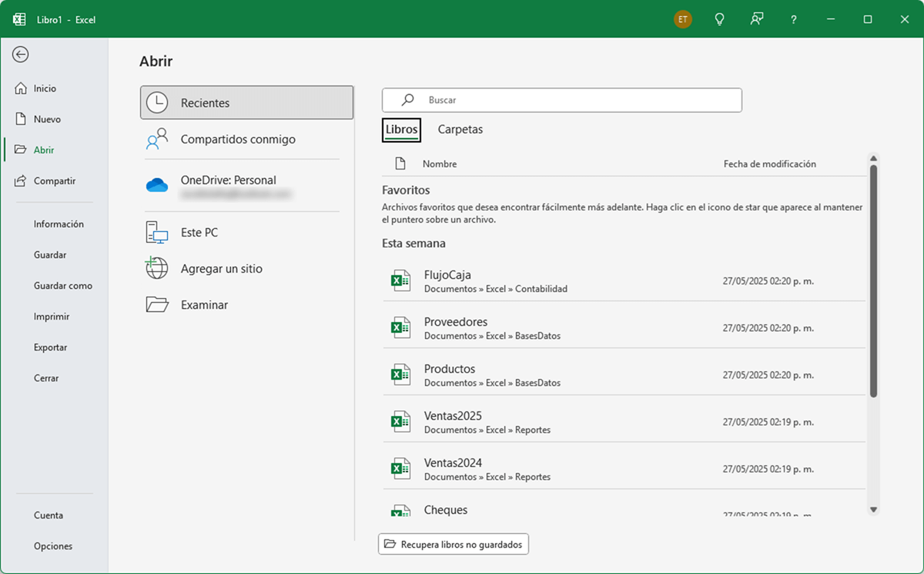924x574 pixels.
Task: Sort by Fecha de modificación header
Action: coord(770,164)
